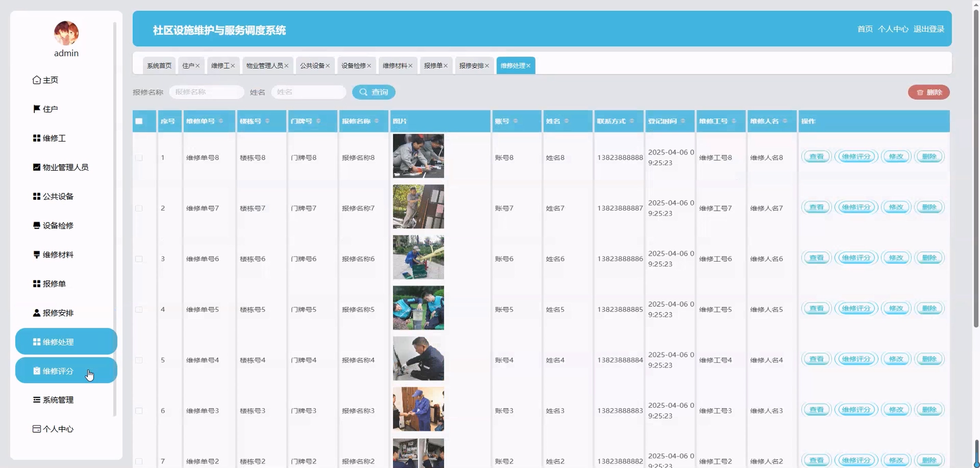Click the 查询 search button
The height and width of the screenshot is (468, 980).
tap(373, 92)
